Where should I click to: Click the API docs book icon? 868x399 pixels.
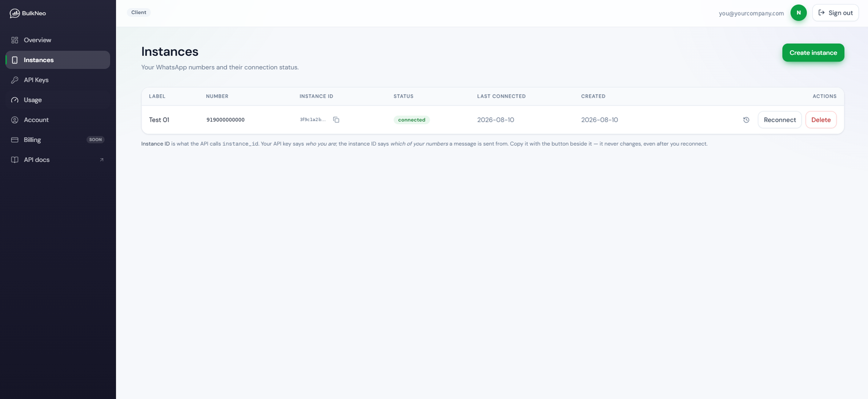[x=15, y=160]
